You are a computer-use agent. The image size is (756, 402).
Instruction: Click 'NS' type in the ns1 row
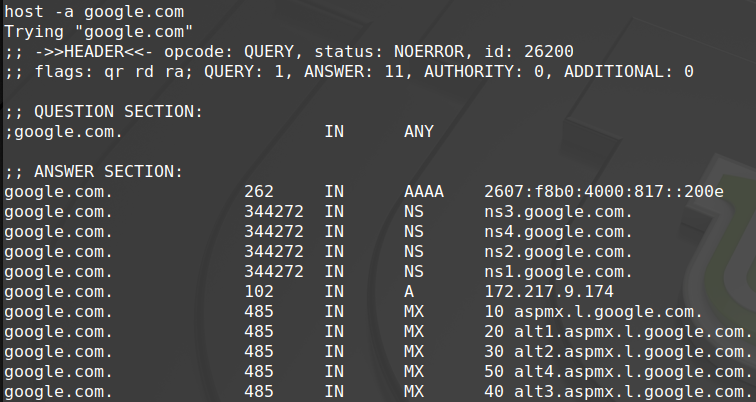[414, 272]
